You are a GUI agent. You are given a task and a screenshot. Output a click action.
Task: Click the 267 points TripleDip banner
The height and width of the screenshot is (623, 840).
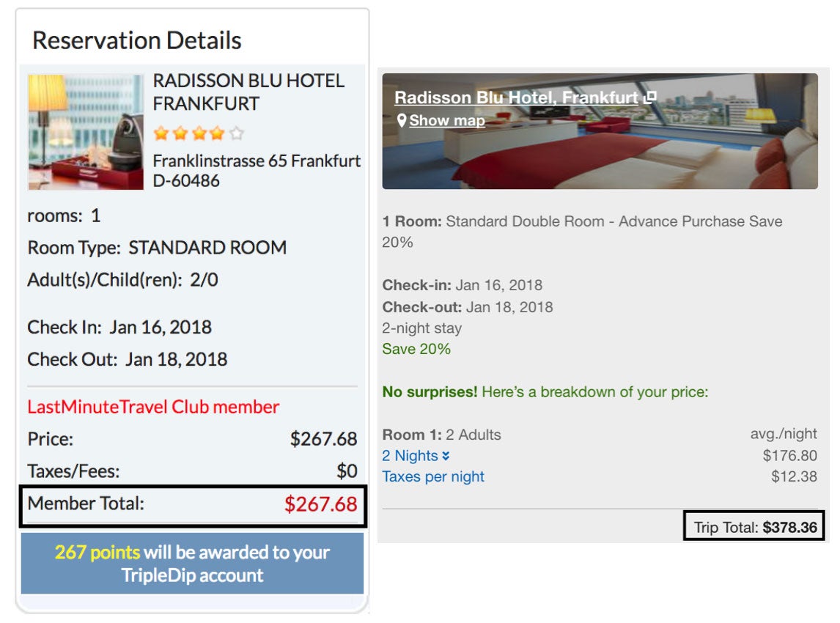click(x=192, y=564)
